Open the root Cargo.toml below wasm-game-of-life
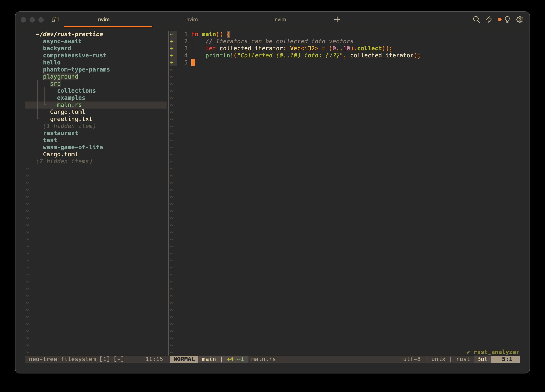The image size is (545, 392). tap(60, 154)
